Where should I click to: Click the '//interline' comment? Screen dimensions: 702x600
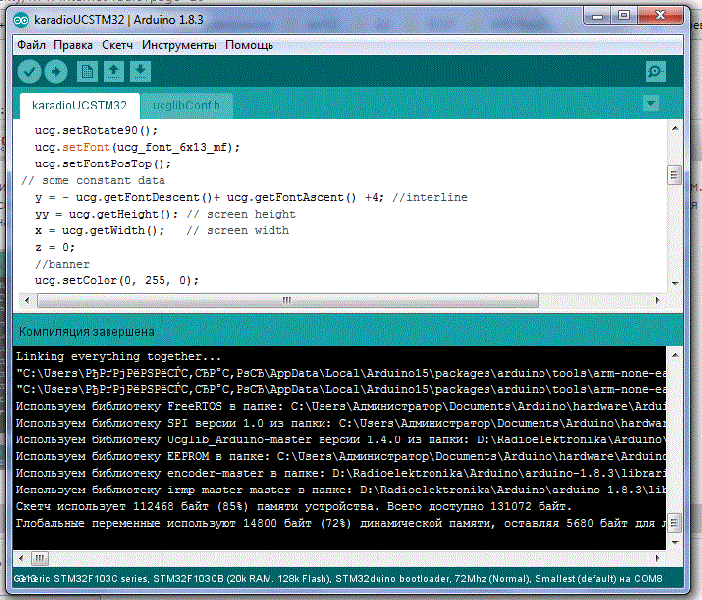pos(430,197)
